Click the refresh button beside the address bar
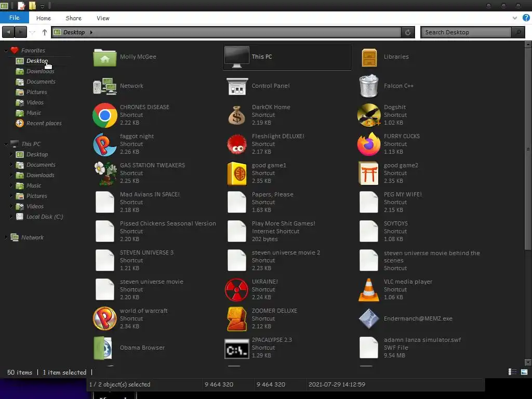The image size is (532, 399). coord(408,32)
